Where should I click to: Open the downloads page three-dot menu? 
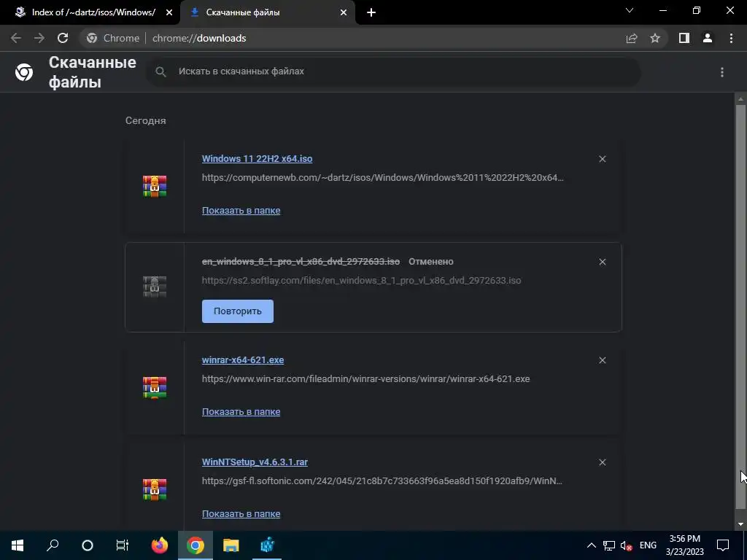[x=722, y=72]
